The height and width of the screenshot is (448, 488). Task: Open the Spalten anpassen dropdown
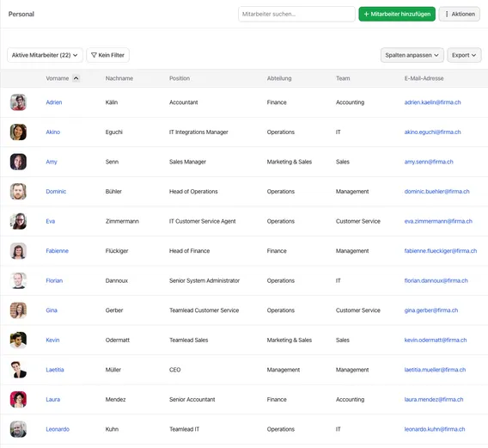point(412,55)
